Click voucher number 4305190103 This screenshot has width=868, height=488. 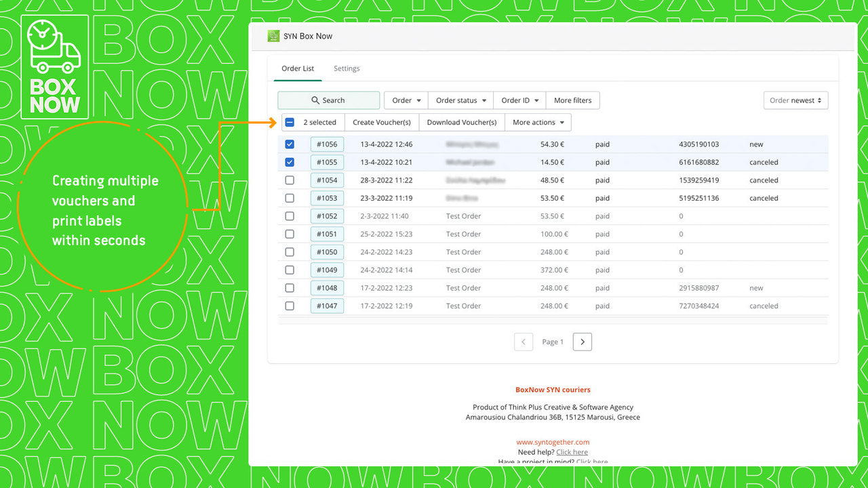pyautogui.click(x=698, y=144)
